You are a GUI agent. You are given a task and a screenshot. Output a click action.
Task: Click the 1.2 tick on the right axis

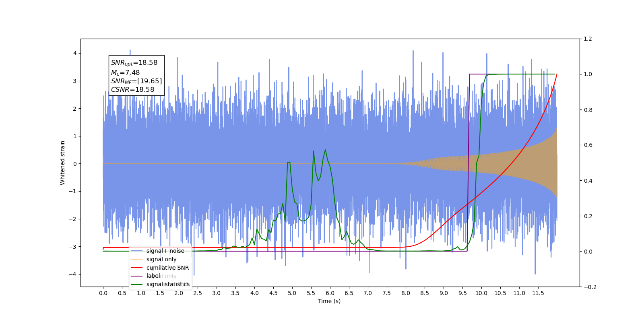[588, 39]
